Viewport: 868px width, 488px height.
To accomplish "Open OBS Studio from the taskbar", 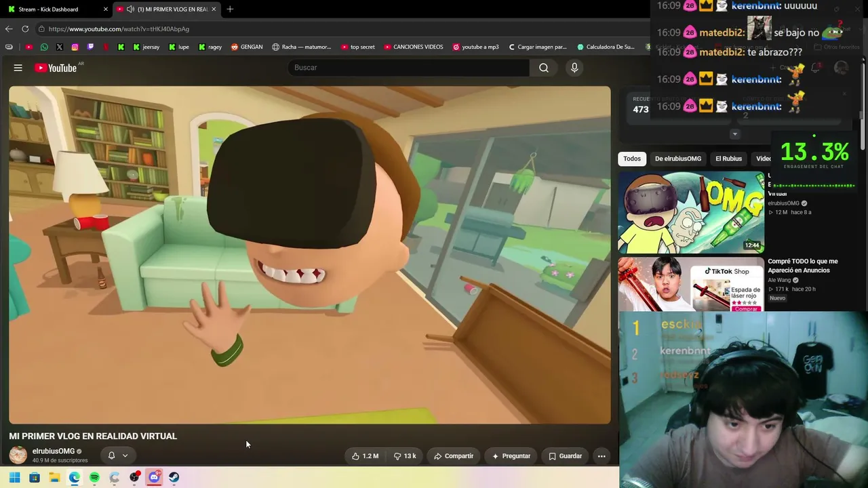I will [x=134, y=477].
